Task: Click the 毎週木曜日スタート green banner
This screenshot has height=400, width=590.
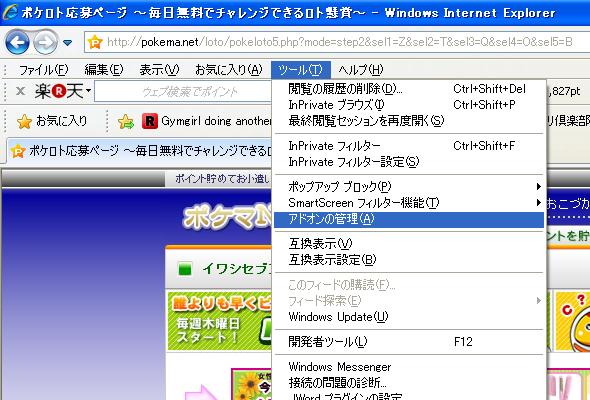Action: click(219, 321)
